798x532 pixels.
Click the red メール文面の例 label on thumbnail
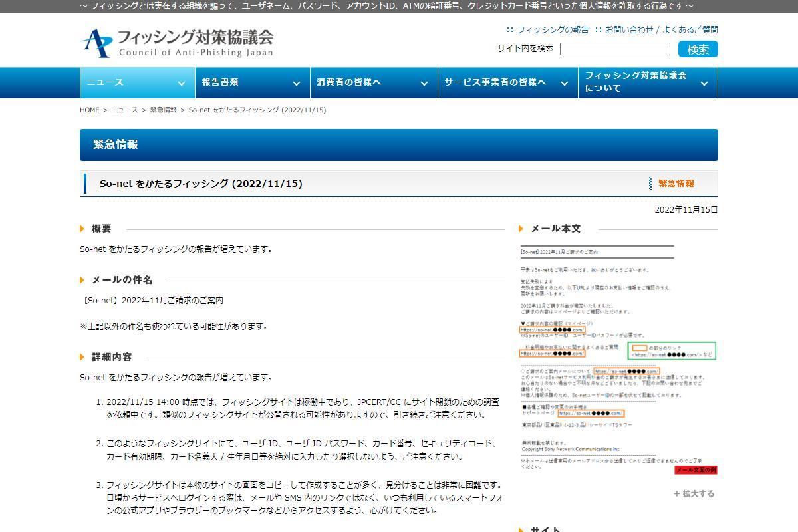pos(696,470)
